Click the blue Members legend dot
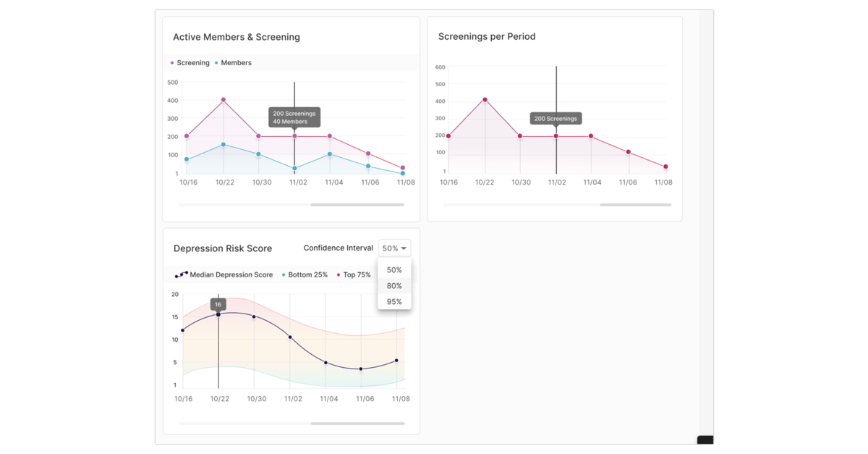 point(215,63)
